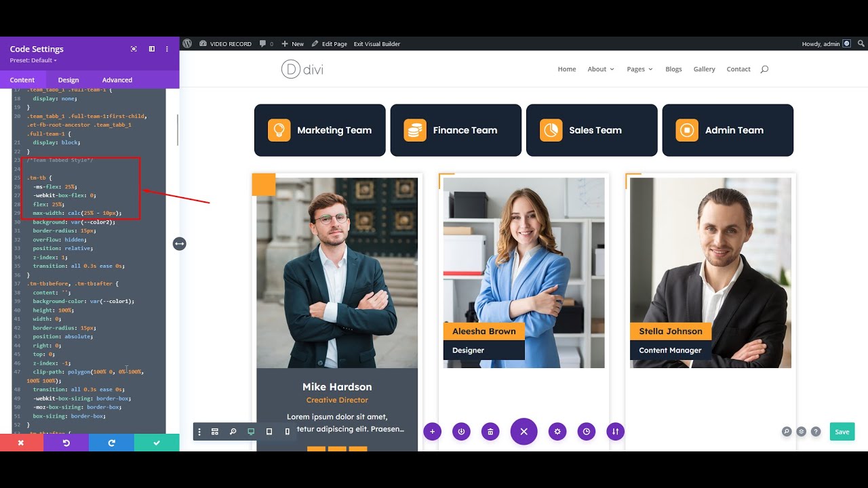Expand the Preset: Default dropdown
The width and height of the screenshot is (868, 488).
pyautogui.click(x=33, y=60)
